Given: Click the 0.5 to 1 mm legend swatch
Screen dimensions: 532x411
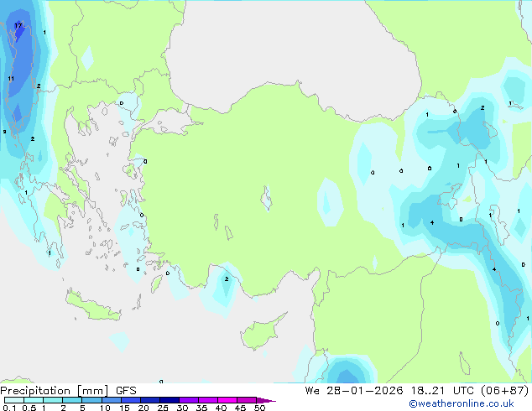Looking at the screenshot, I should [34, 400].
